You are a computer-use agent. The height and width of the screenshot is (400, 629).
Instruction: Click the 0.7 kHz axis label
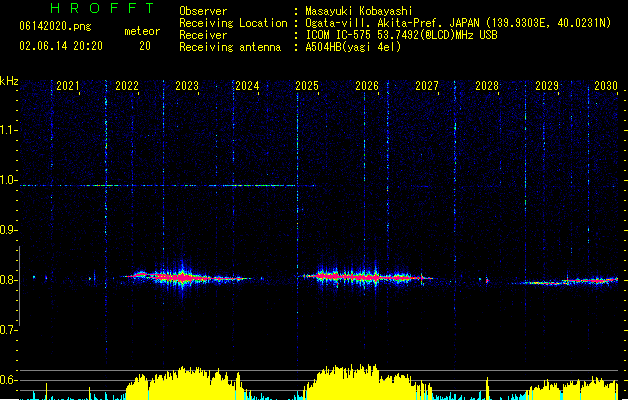[8, 330]
